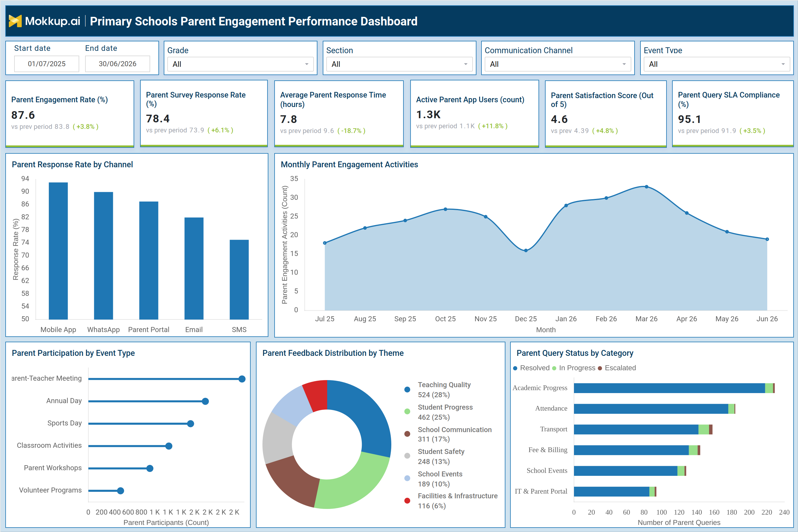
Task: Click the Volunteer Programs lollipop dot
Action: click(x=121, y=491)
